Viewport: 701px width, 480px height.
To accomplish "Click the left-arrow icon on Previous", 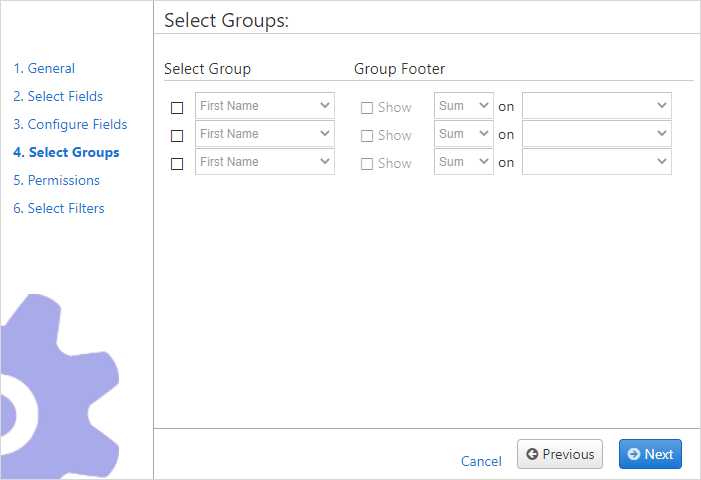I will pyautogui.click(x=532, y=454).
